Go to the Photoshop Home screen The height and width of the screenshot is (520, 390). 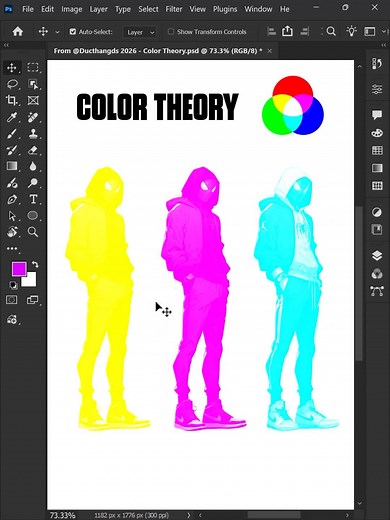(18, 32)
